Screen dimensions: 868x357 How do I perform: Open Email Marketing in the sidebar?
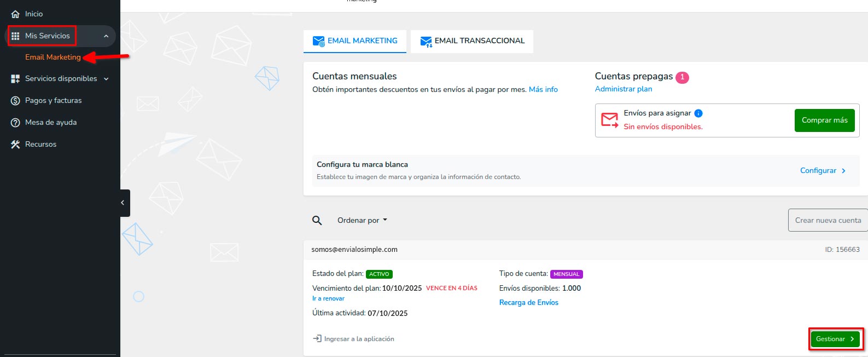coord(53,57)
